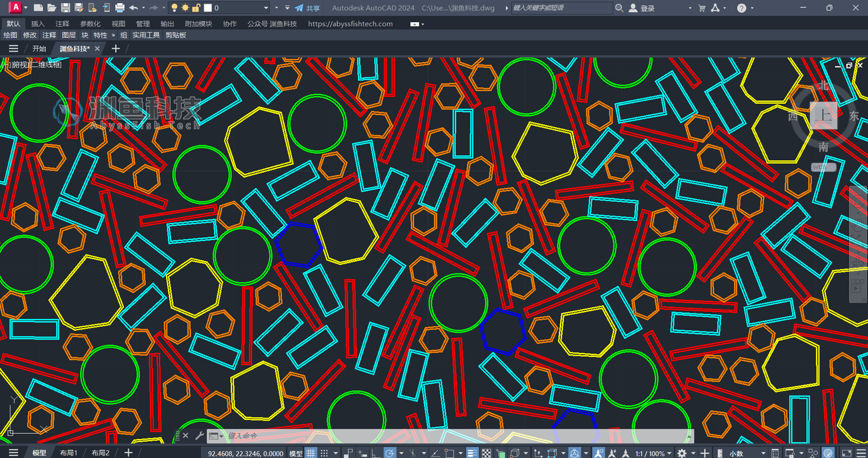Click the Save disk icon
This screenshot has height=458, width=868.
66,8
